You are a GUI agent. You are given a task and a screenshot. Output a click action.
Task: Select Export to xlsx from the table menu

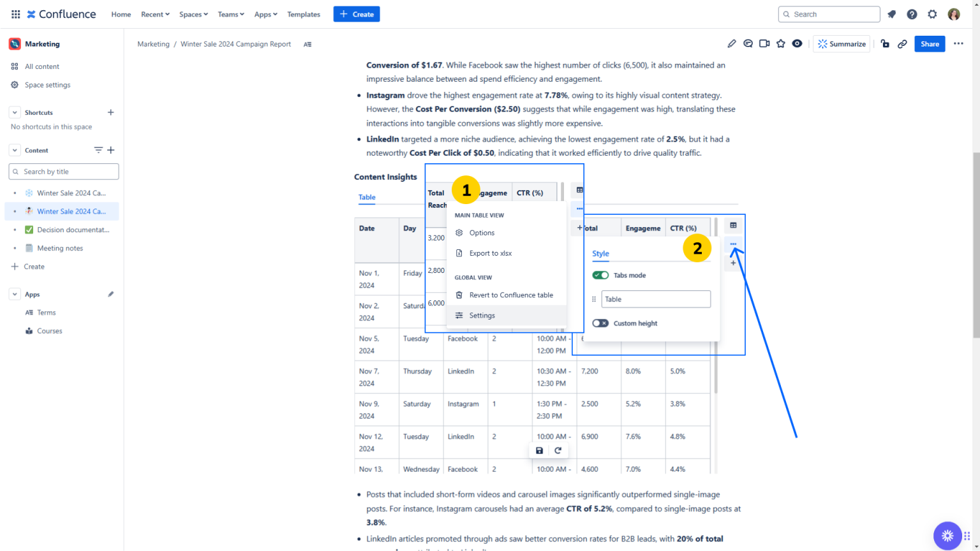[x=491, y=253]
